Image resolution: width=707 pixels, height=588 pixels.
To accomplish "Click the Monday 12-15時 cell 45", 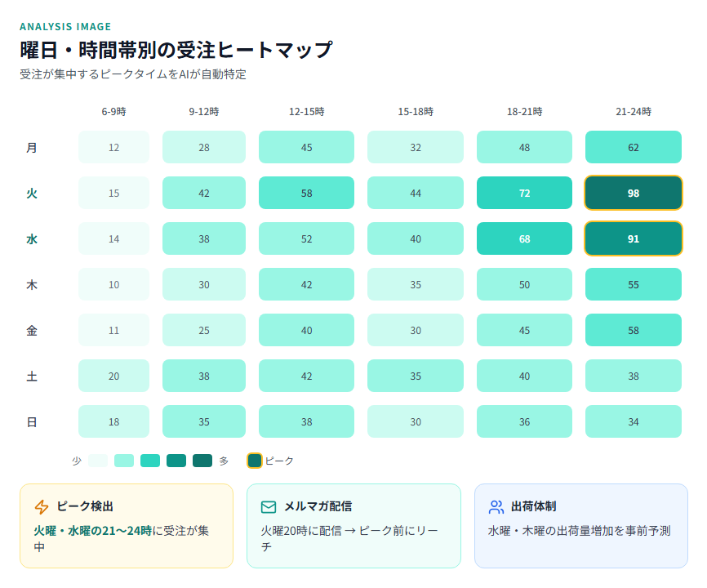I will tap(307, 147).
